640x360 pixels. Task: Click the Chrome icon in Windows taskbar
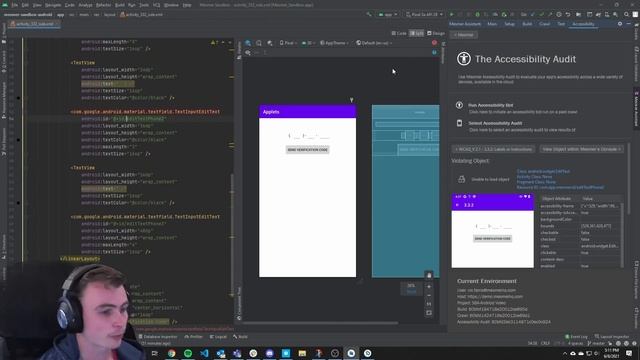171,353
